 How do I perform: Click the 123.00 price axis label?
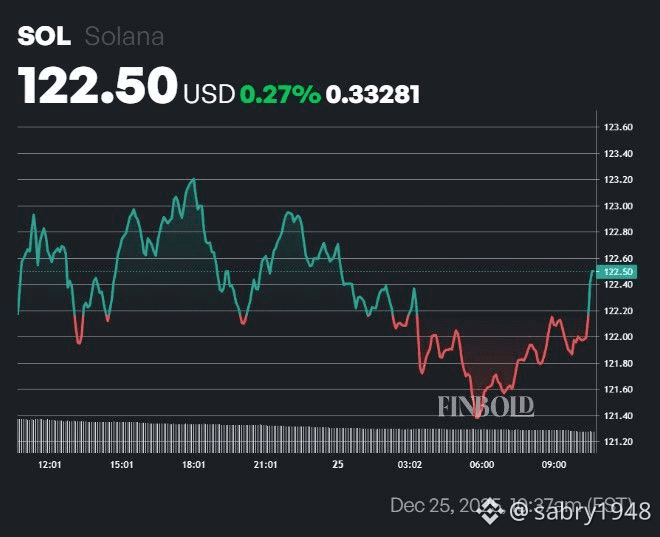pos(618,206)
